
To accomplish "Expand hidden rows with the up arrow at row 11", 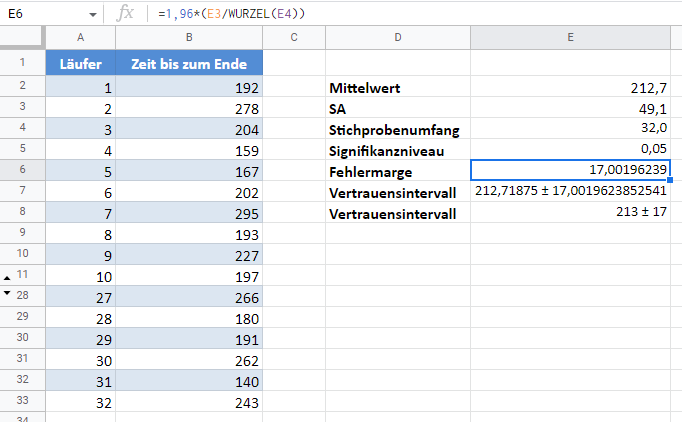I will [7, 277].
